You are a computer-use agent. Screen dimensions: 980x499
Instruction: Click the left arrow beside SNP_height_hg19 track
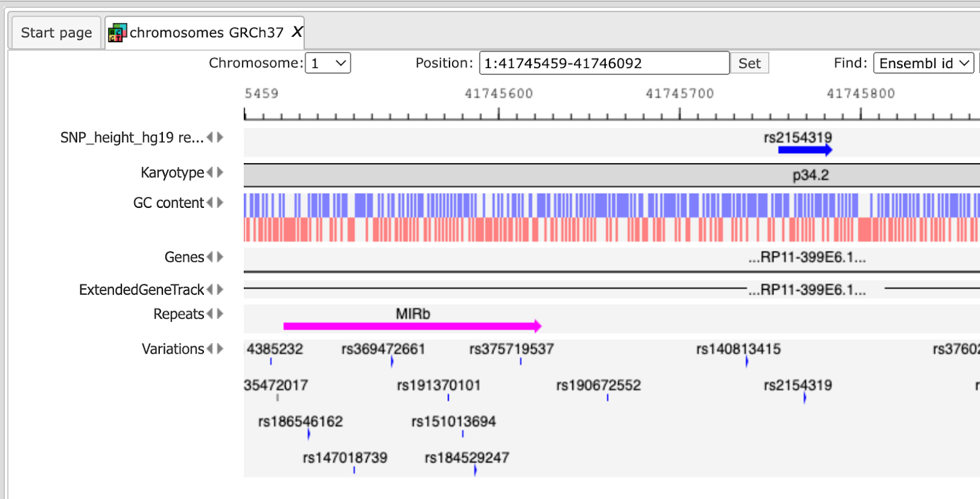pos(210,137)
